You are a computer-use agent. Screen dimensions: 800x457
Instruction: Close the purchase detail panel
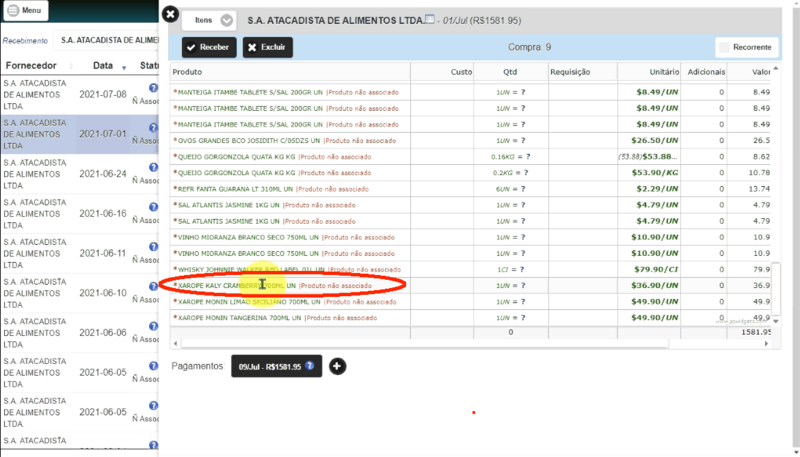tap(170, 14)
